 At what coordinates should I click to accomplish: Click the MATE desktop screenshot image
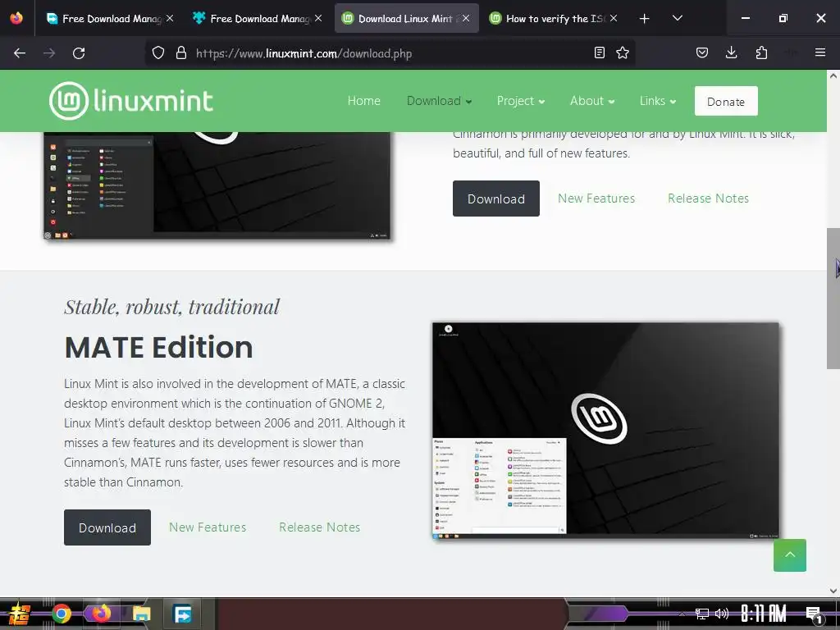click(x=605, y=430)
